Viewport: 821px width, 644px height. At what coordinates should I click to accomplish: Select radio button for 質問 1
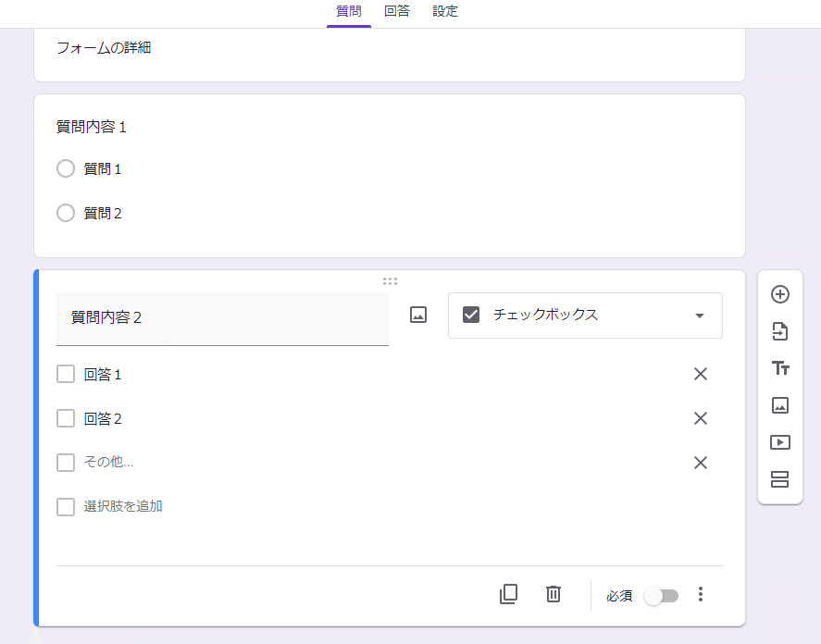(x=66, y=168)
